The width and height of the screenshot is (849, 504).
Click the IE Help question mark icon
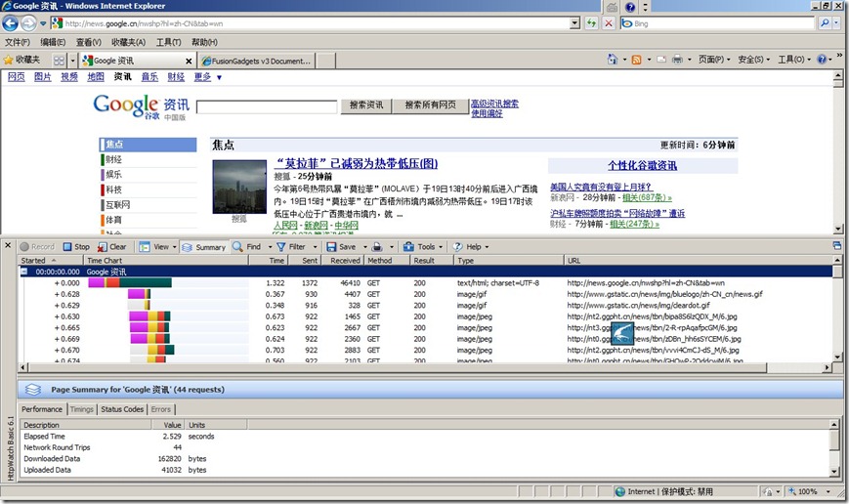coord(822,59)
